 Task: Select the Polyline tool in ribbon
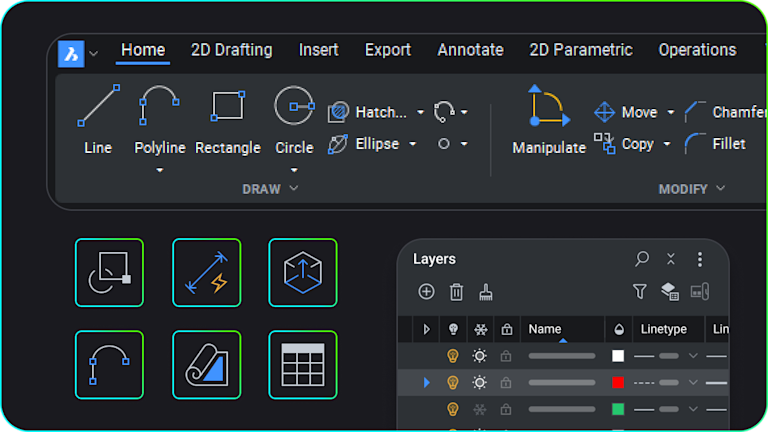[159, 119]
